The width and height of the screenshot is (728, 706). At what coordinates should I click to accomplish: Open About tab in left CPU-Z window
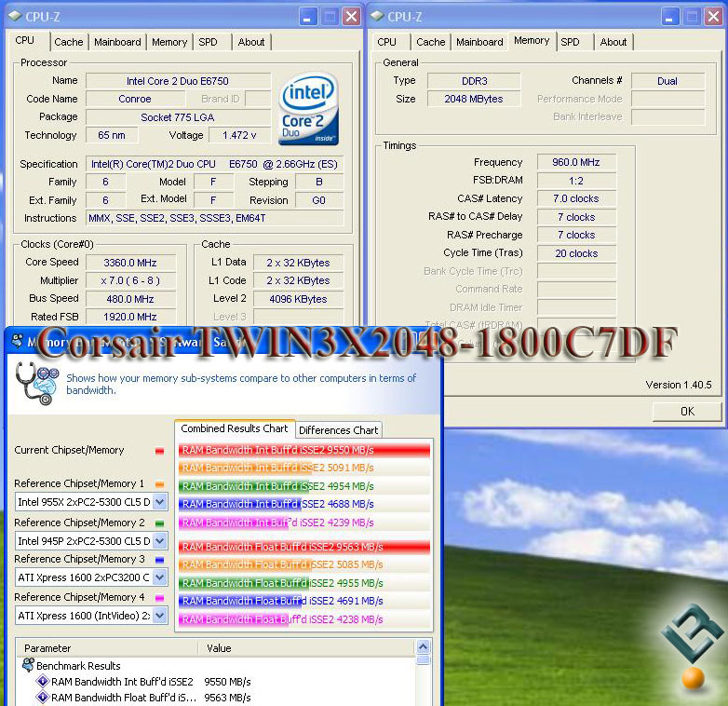[x=251, y=42]
